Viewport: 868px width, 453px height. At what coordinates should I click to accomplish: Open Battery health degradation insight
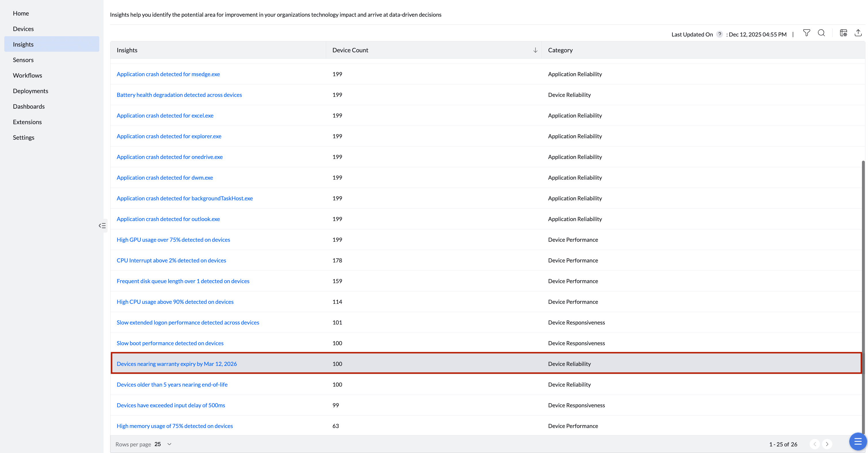pyautogui.click(x=179, y=95)
